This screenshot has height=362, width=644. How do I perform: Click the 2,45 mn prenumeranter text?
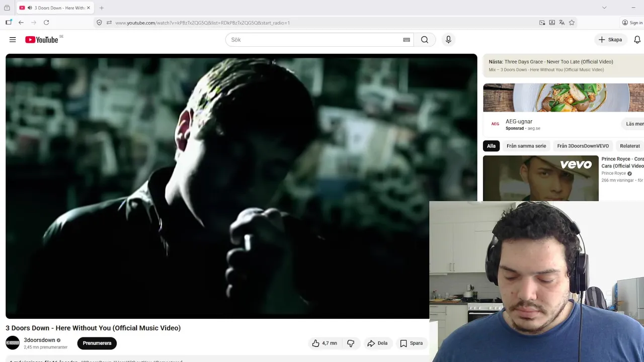(x=45, y=347)
